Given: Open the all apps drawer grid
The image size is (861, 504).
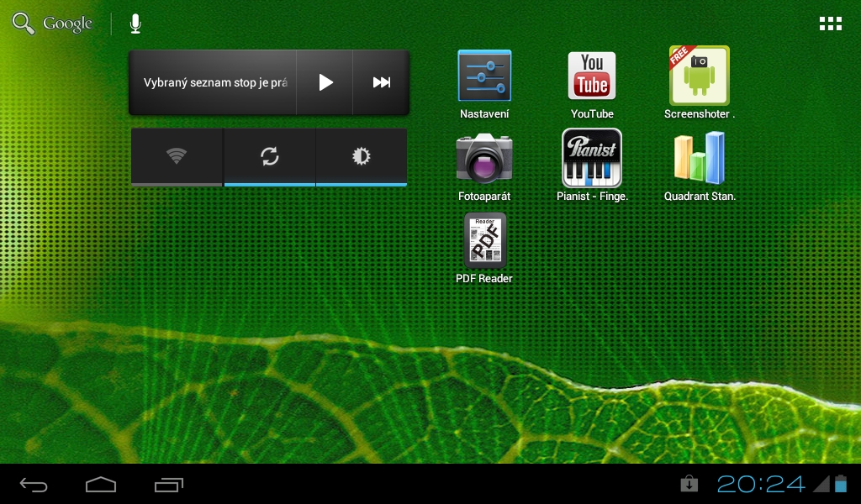Looking at the screenshot, I should tap(830, 24).
